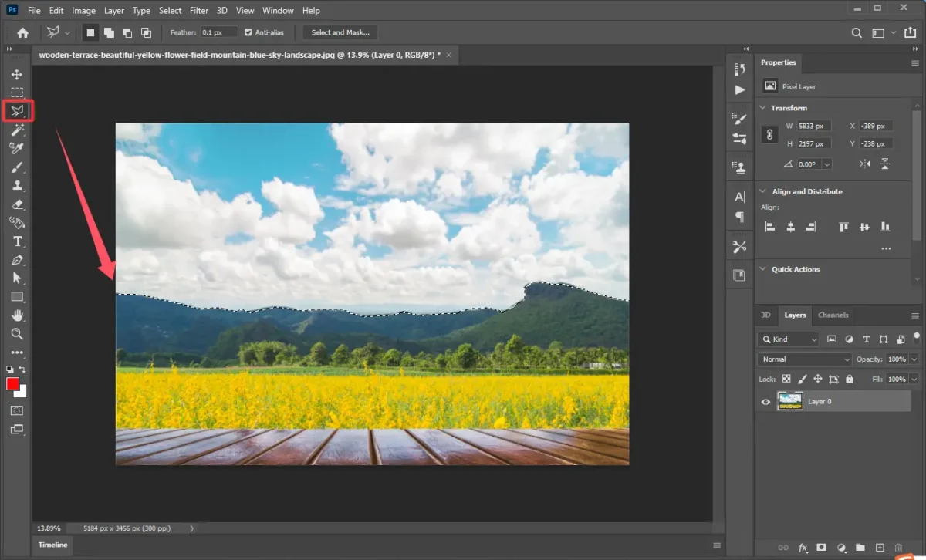
Task: Select the Hand tool
Action: pyautogui.click(x=16, y=315)
